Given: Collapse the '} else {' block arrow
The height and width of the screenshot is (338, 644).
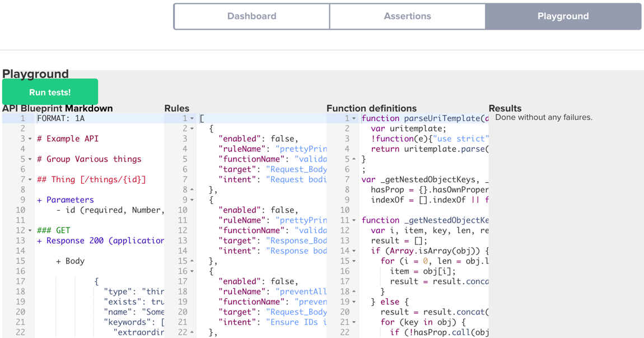Looking at the screenshot, I should [x=354, y=302].
